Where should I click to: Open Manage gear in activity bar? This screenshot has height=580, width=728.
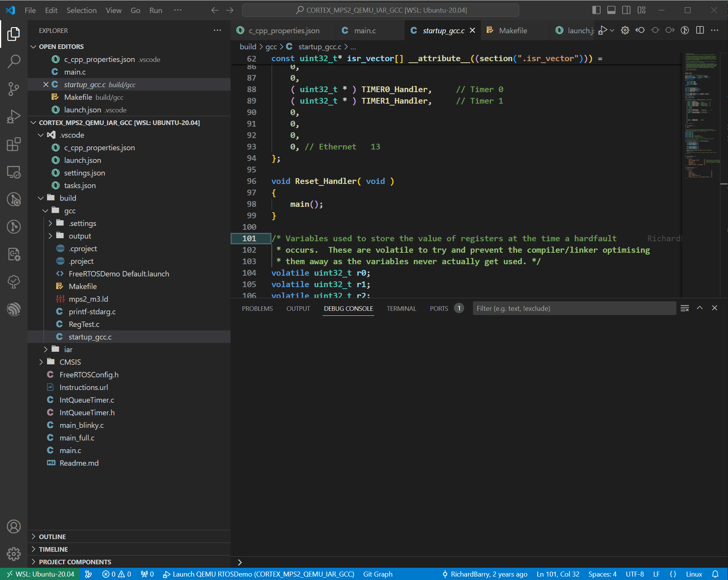[14, 554]
